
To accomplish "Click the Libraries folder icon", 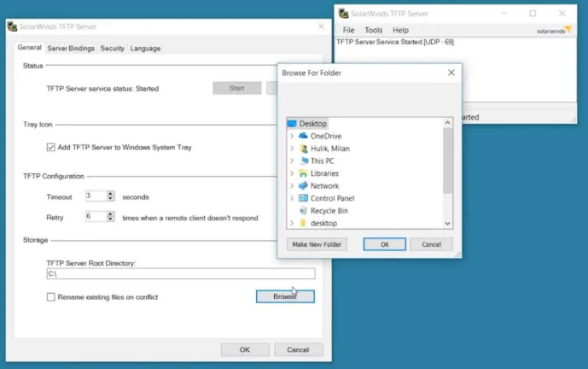I will [303, 173].
